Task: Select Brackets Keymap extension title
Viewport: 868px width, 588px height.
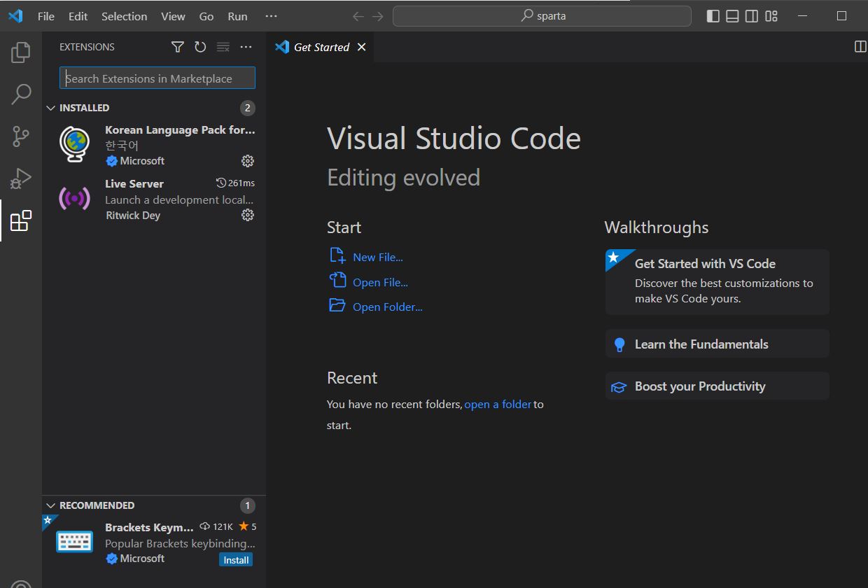Action: point(149,527)
